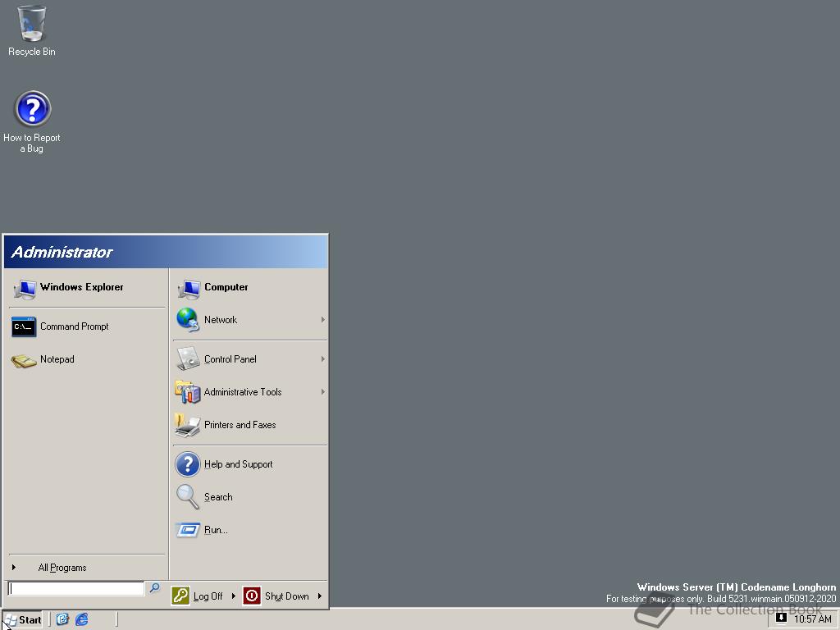Click the Administrative Tools icon
This screenshot has height=630, width=840.
point(188,392)
